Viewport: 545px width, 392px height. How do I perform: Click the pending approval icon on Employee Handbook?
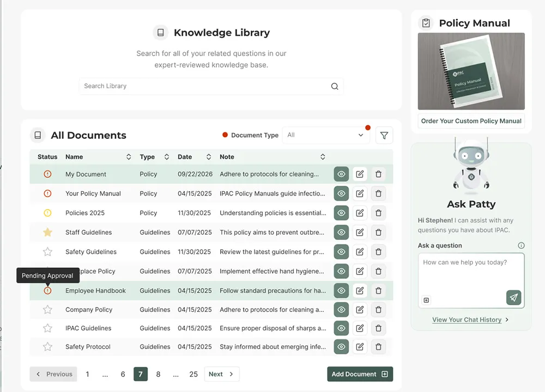[47, 290]
